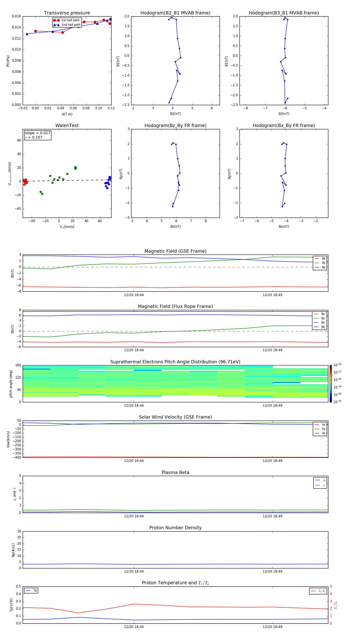The height and width of the screenshot is (644, 351).
Task: Click the 'Tp' legend entry
Action: coord(31,591)
